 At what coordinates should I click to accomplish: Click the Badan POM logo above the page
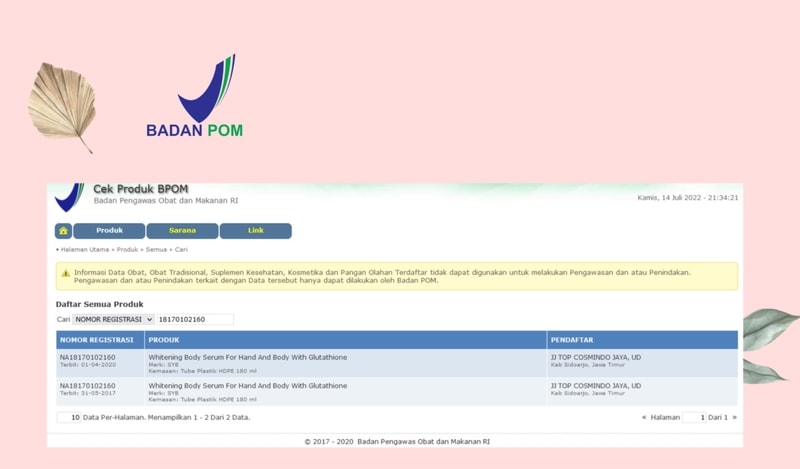click(x=195, y=96)
